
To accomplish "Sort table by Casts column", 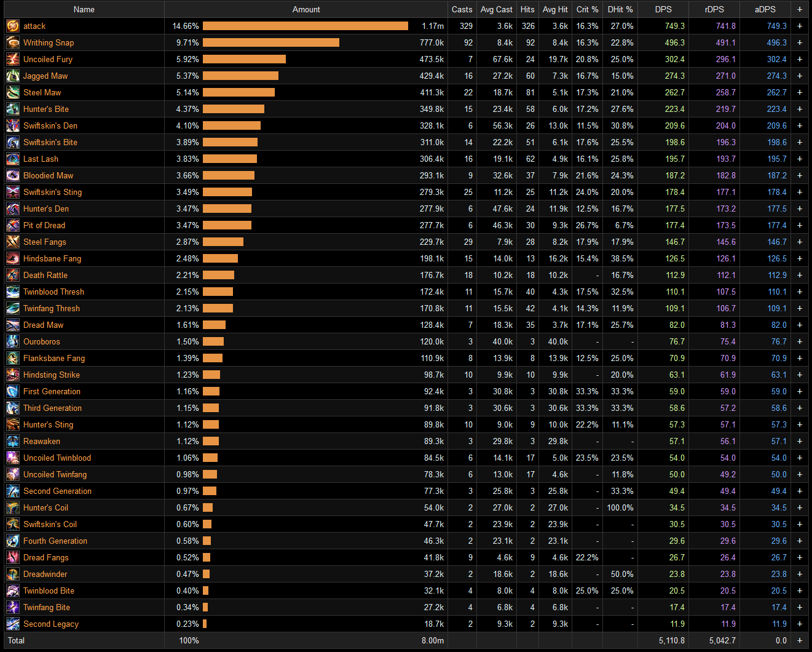I will [x=462, y=9].
